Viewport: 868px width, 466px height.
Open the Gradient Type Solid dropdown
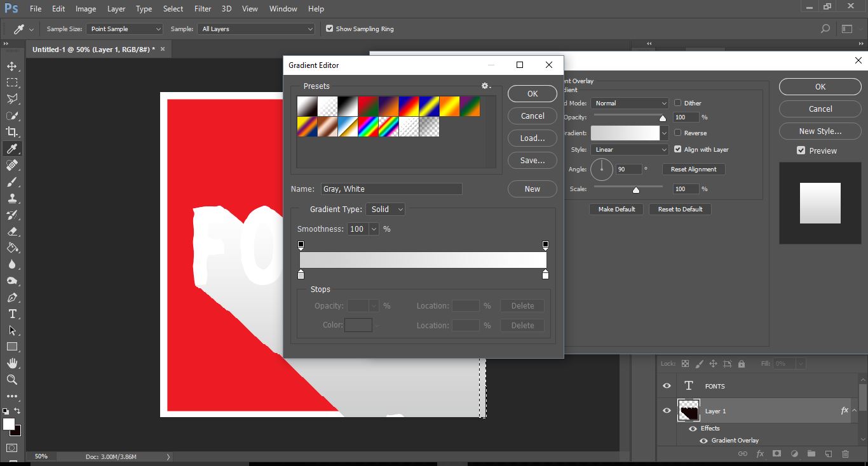386,209
